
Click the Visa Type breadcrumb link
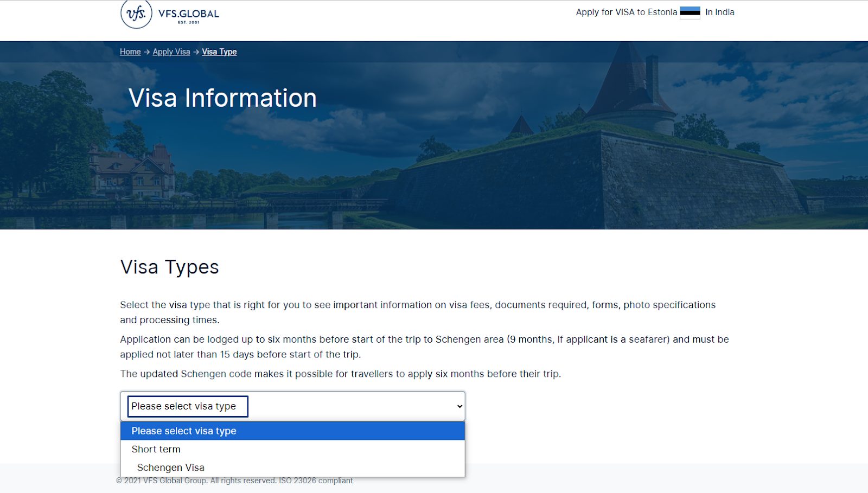point(219,52)
